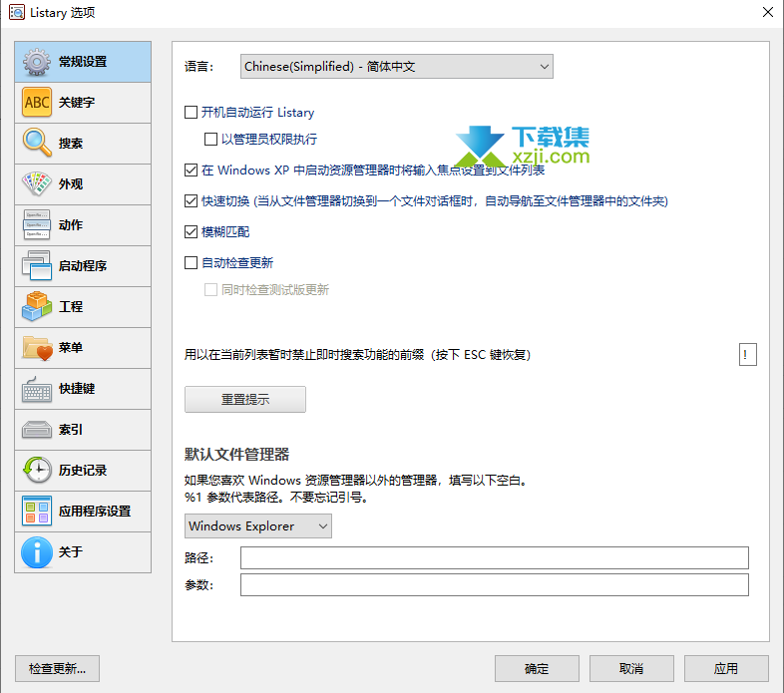Focus the 路径 input field
The width and height of the screenshot is (784, 693).
[495, 558]
